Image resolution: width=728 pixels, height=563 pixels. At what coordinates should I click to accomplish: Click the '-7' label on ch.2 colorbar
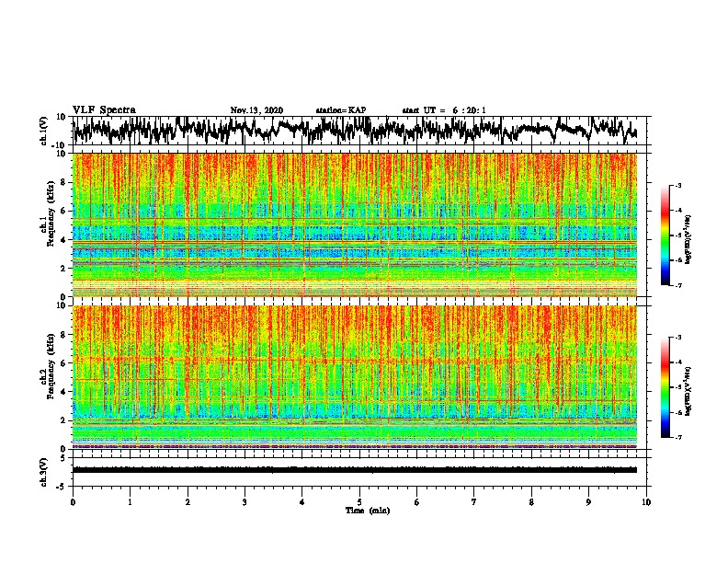[678, 437]
